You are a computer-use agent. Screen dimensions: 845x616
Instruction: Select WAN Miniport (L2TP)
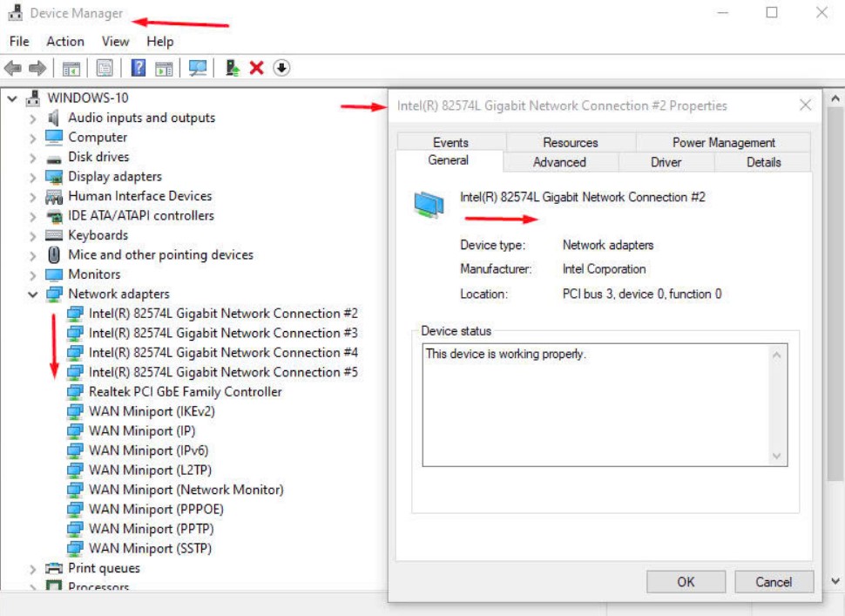[x=150, y=470]
